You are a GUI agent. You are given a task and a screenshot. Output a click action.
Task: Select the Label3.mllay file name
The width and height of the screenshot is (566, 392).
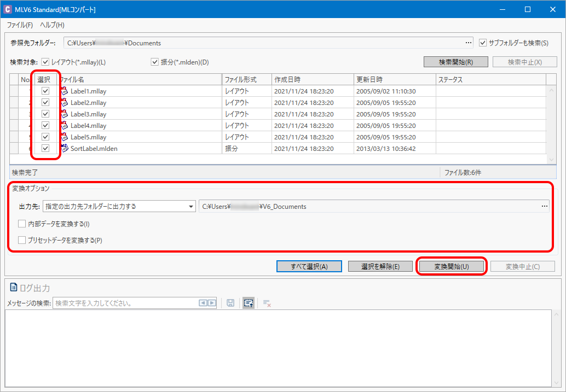pos(89,114)
